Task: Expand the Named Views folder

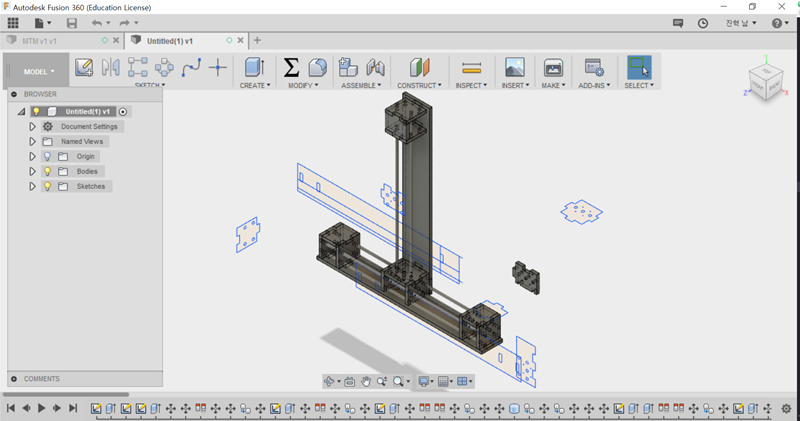Action: [x=32, y=141]
